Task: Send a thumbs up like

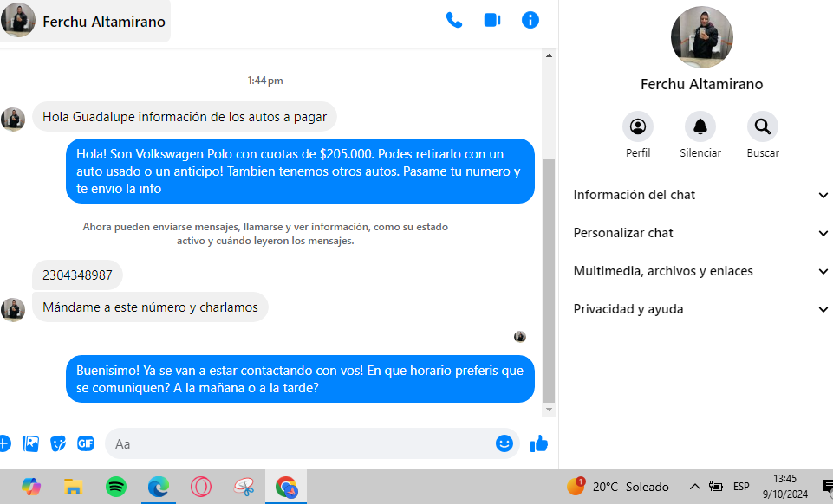Action: coord(539,443)
